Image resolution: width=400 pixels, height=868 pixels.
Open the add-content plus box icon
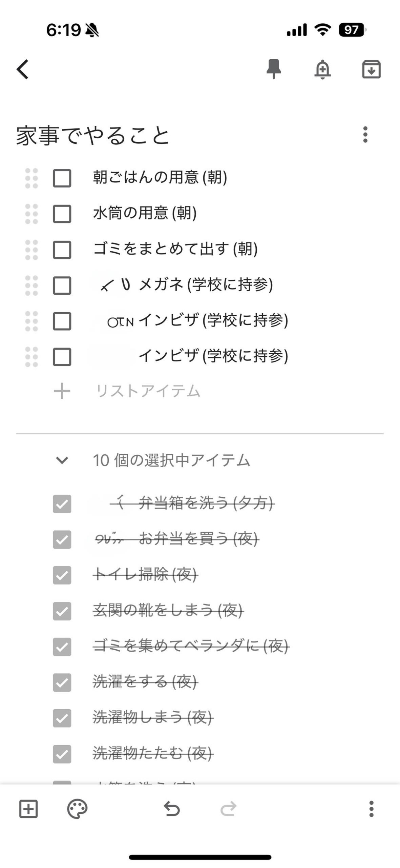pos(28,809)
